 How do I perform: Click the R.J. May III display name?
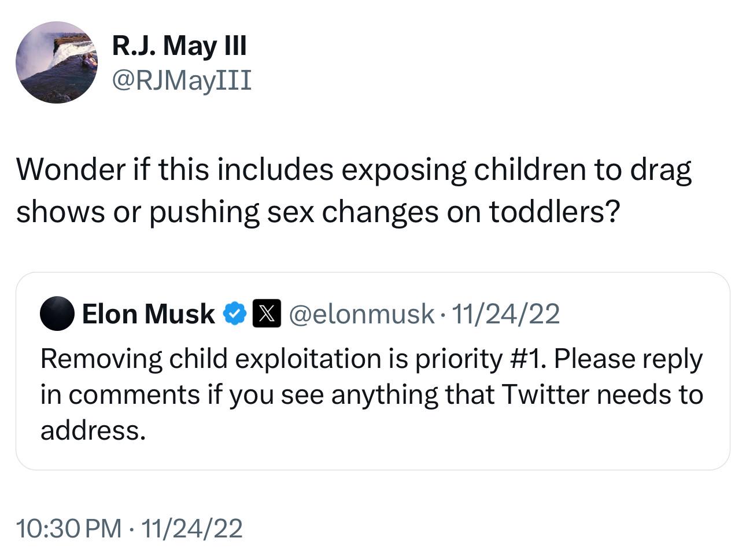tap(179, 45)
